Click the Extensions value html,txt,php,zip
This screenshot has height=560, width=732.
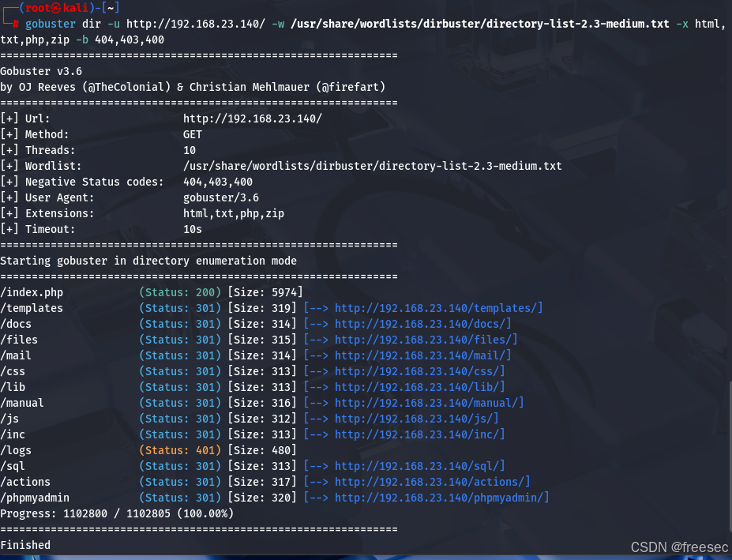click(x=234, y=213)
